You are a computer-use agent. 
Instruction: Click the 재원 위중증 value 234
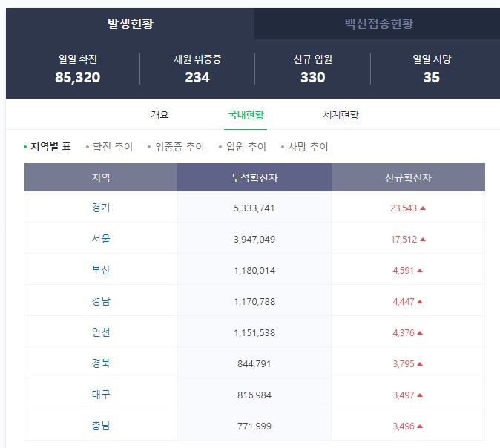pos(197,77)
